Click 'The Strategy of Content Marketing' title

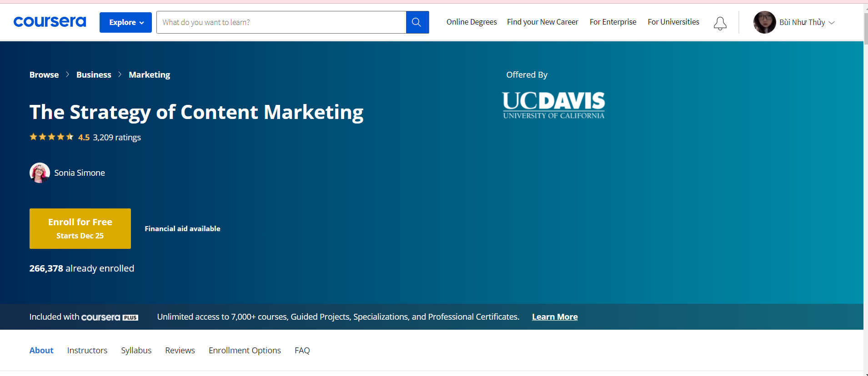pyautogui.click(x=196, y=112)
